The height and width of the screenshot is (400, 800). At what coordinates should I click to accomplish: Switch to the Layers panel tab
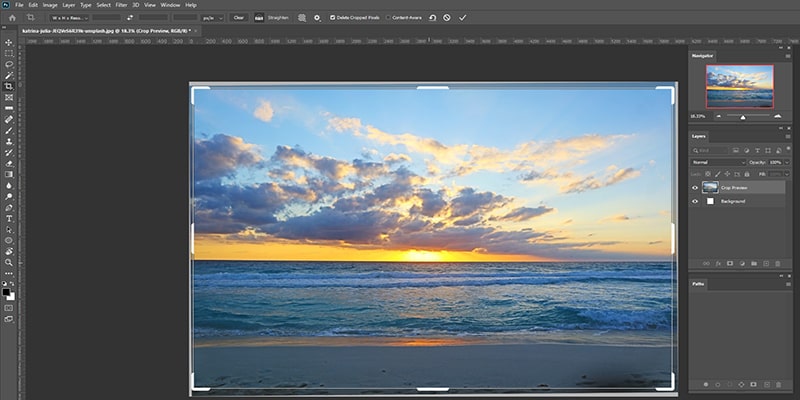(x=698, y=137)
